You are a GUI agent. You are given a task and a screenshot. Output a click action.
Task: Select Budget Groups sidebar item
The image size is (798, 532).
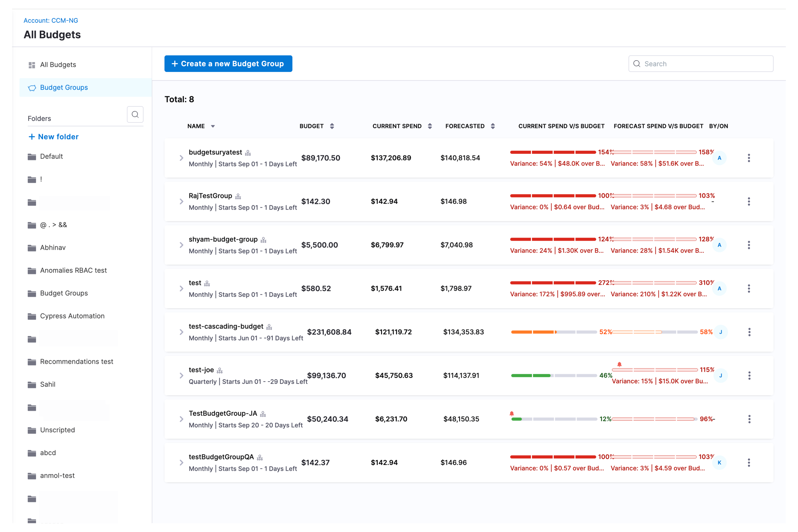[x=64, y=88]
